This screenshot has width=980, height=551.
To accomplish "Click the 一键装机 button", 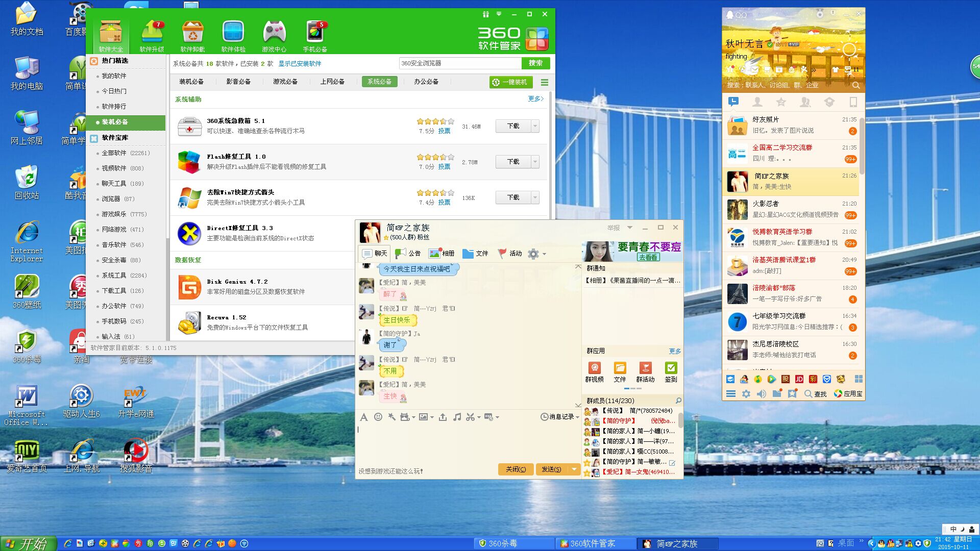I will [x=510, y=82].
